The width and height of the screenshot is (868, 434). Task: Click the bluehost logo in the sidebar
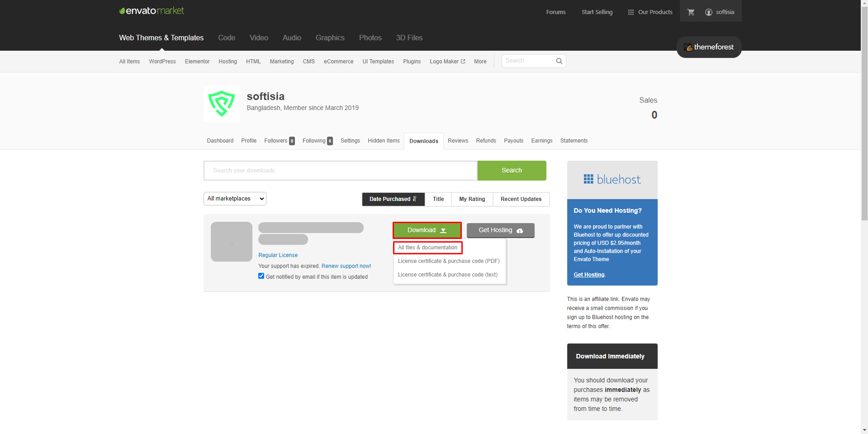point(612,179)
